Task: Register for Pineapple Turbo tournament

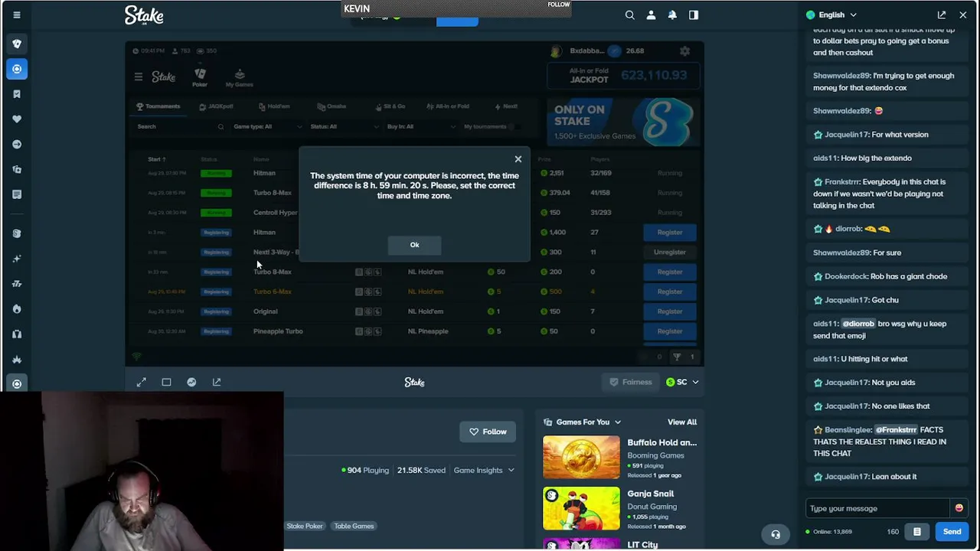Action: coord(670,331)
